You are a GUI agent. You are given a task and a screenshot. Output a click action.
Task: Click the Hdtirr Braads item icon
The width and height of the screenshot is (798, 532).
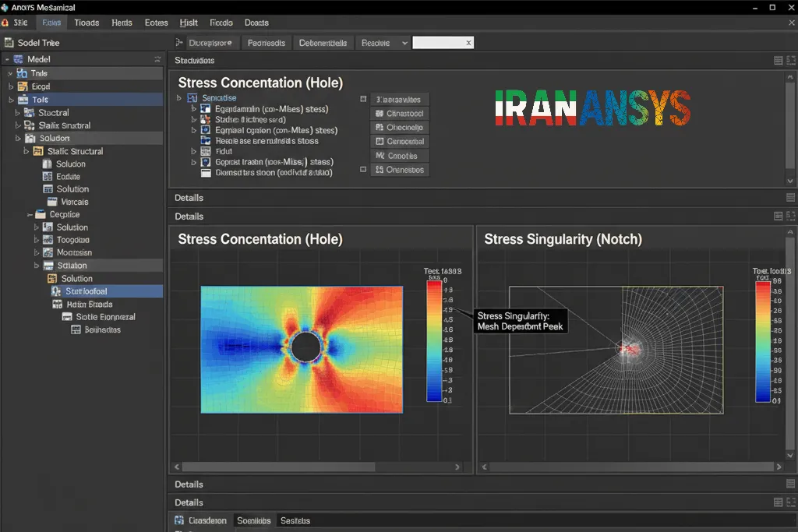tap(57, 304)
